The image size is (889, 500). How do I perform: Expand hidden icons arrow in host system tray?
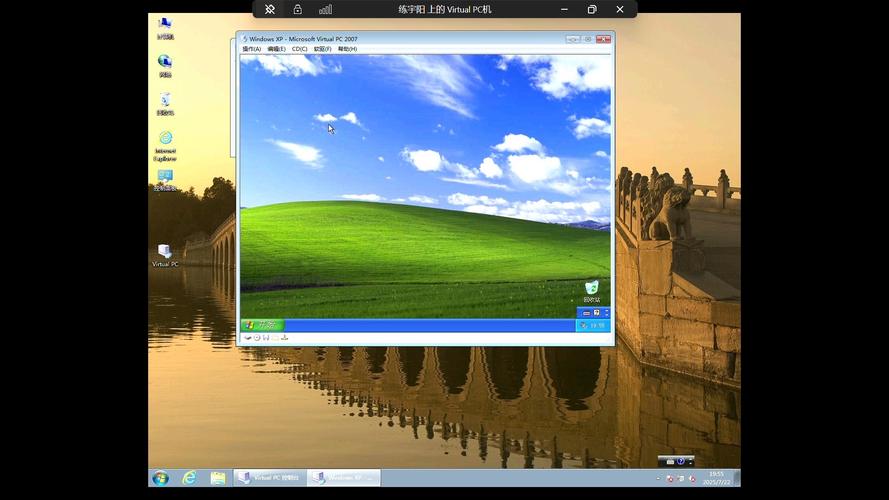(658, 479)
